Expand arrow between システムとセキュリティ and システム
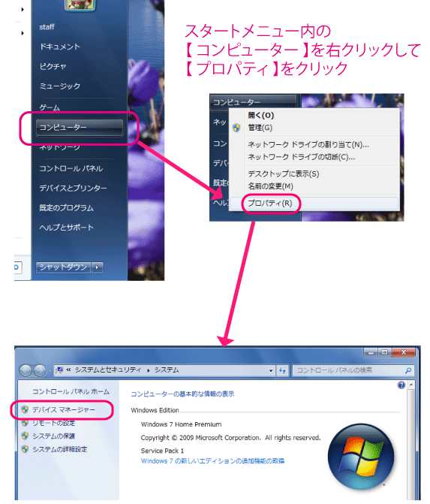This screenshot has height=504, width=430. pos(148,370)
